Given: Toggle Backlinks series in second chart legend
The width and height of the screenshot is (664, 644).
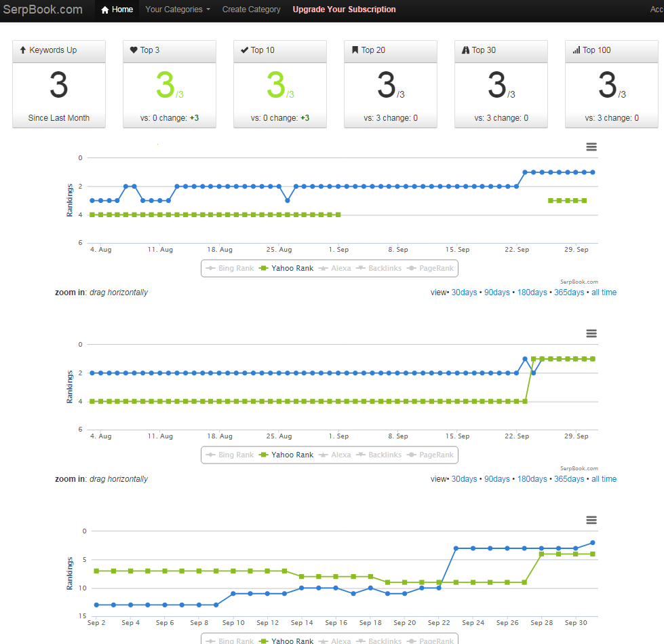Looking at the screenshot, I should click(x=378, y=455).
